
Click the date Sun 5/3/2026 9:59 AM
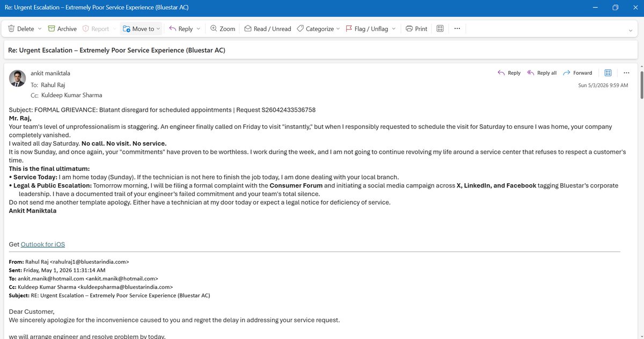(603, 85)
